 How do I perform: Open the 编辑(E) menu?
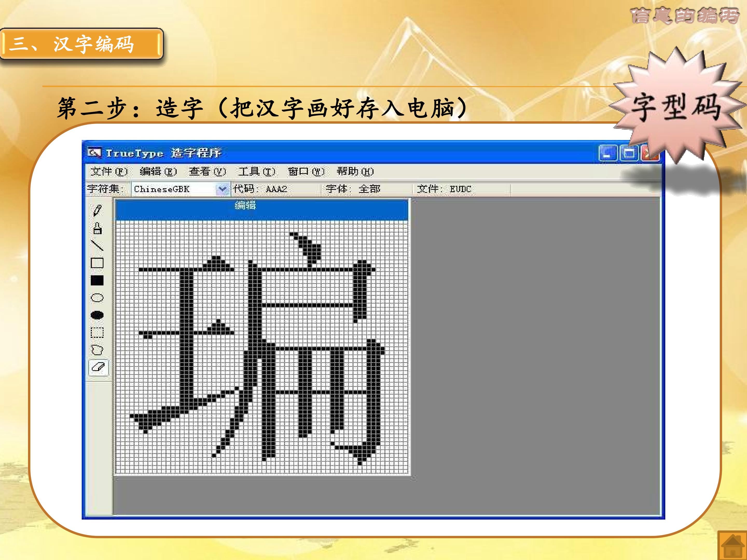(x=158, y=171)
